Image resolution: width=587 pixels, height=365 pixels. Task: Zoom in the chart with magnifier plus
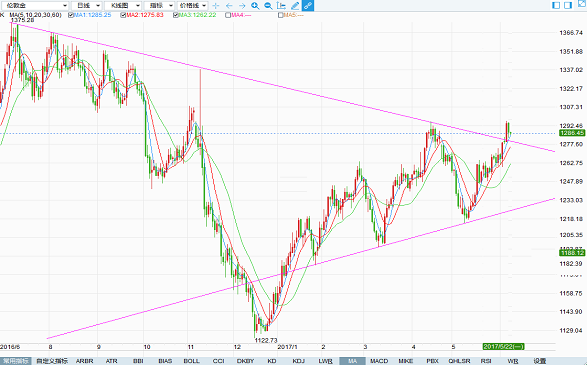255,6
